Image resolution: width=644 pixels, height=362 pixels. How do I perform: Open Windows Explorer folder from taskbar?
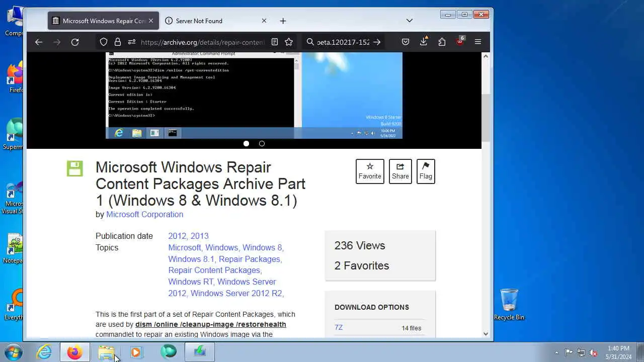click(x=106, y=352)
